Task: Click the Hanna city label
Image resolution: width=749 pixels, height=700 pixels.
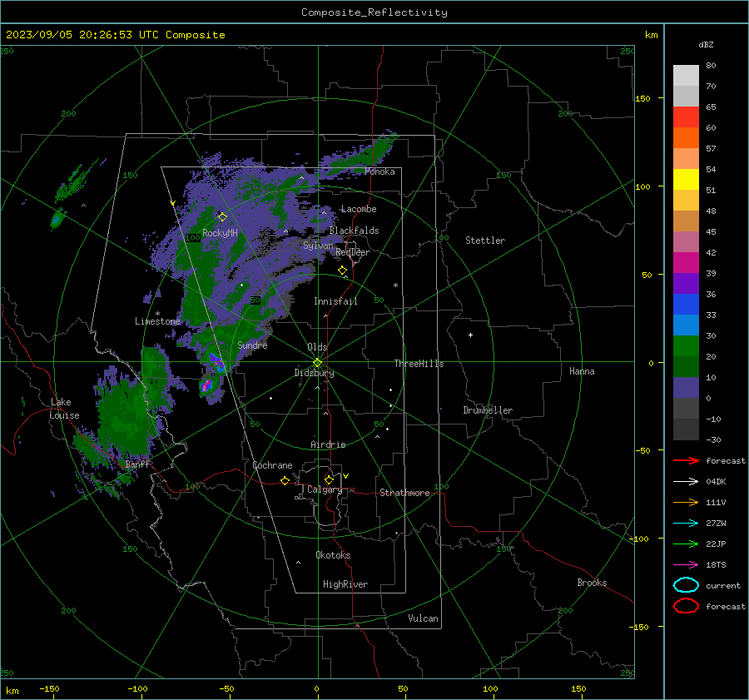Action: click(582, 371)
